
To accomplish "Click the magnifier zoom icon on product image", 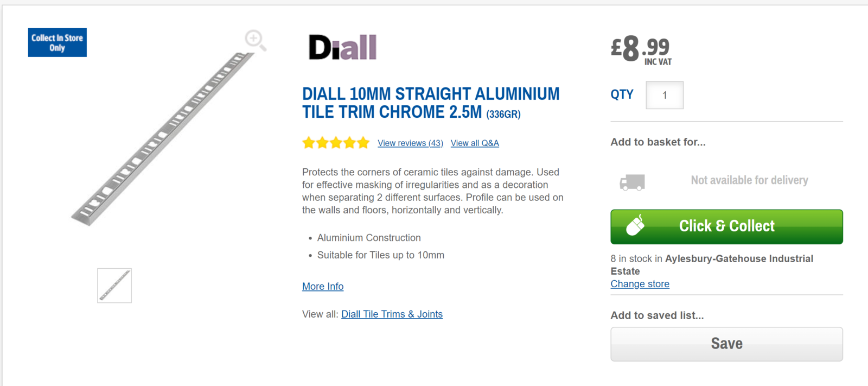I will [255, 40].
